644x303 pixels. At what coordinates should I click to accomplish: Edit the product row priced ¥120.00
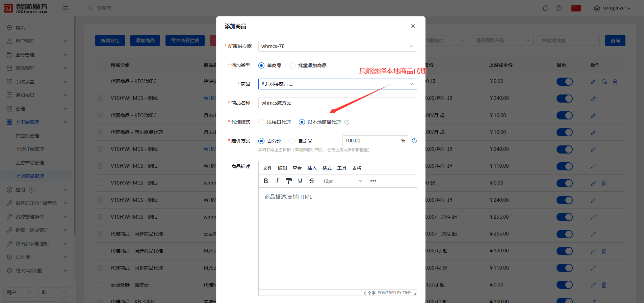click(x=593, y=251)
